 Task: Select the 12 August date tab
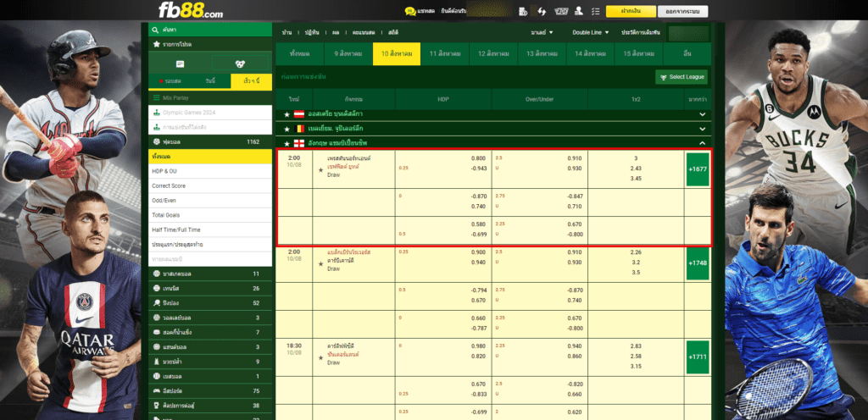[493, 54]
